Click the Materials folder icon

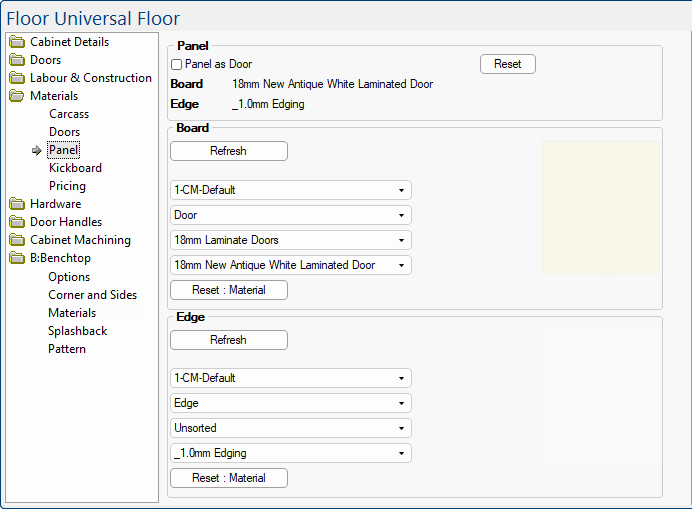click(16, 96)
